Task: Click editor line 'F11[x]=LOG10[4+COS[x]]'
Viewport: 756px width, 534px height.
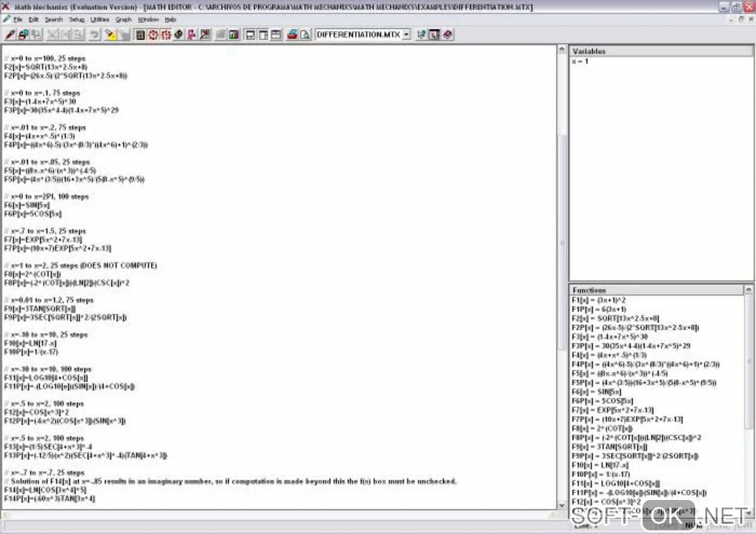Action: click(x=46, y=378)
